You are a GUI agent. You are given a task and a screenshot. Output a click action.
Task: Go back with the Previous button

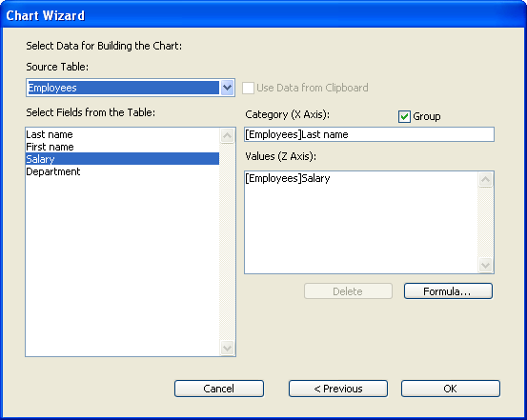click(337, 389)
